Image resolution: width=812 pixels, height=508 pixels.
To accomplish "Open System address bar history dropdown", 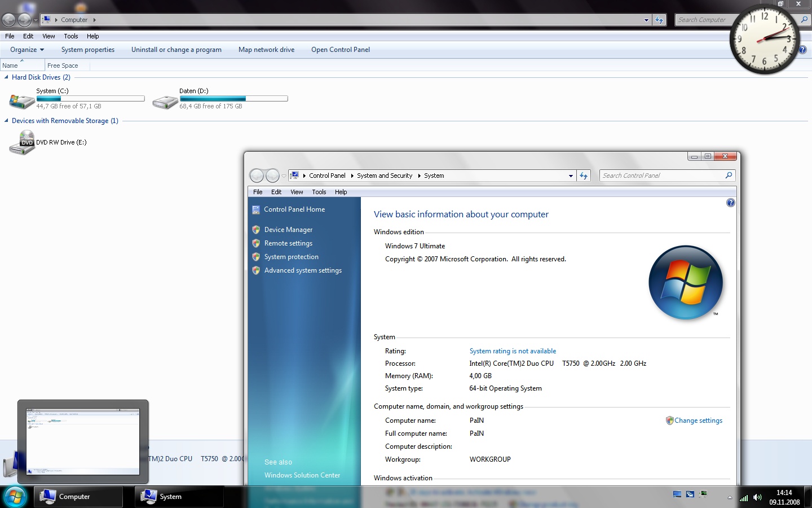I will click(x=571, y=176).
